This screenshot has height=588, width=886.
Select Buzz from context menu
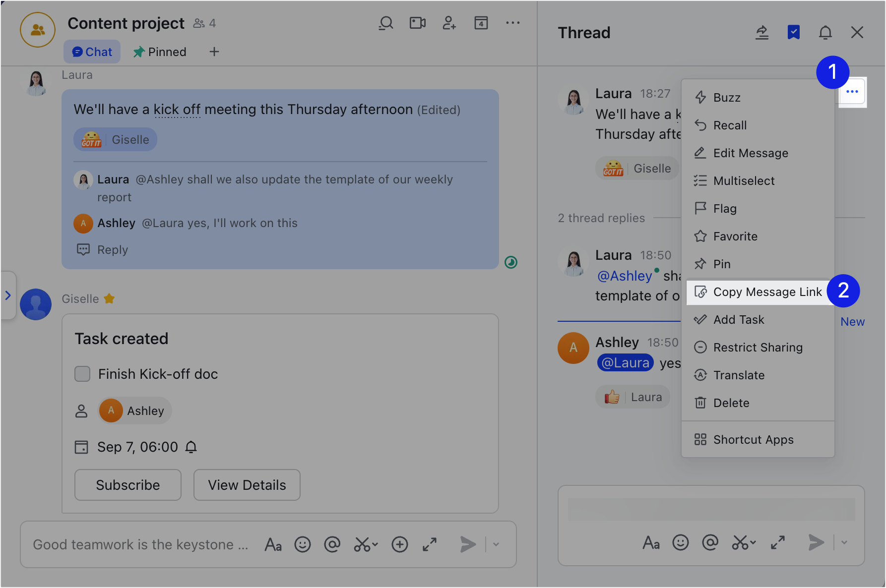coord(758,98)
